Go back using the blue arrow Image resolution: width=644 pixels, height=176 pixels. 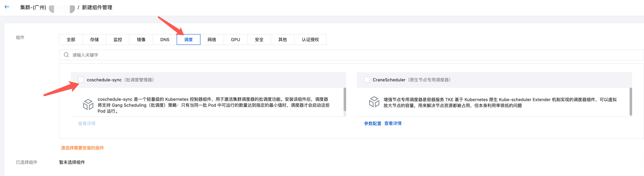point(7,7)
